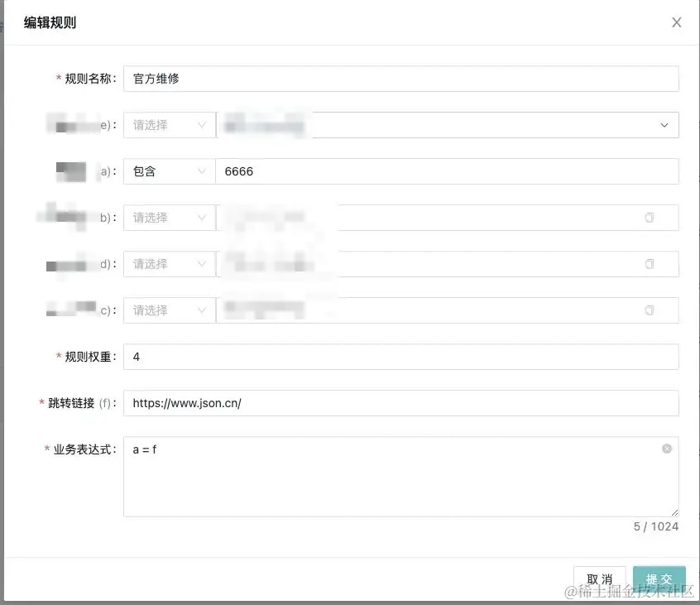Screen dimensions: 700x605
Task: Open the 请选择 dropdown in the (e) row
Action: [x=169, y=125]
